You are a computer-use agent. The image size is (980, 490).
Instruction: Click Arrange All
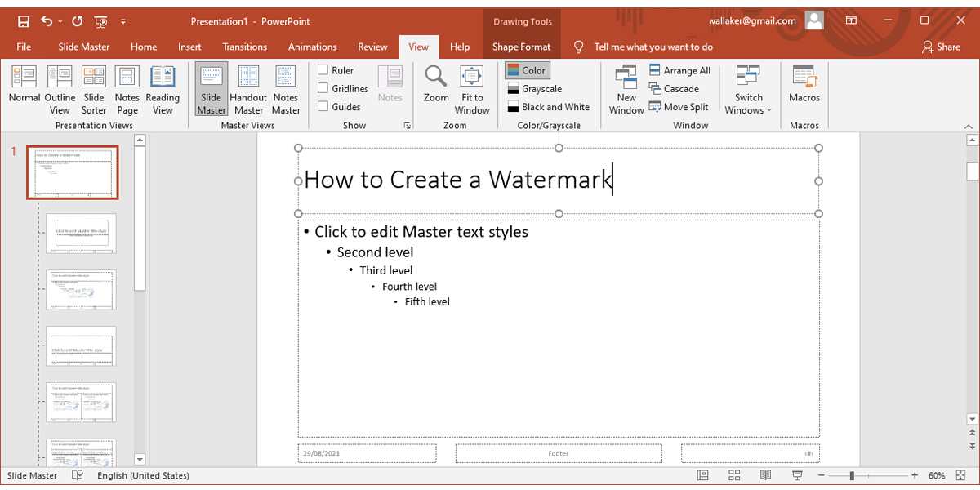point(680,70)
